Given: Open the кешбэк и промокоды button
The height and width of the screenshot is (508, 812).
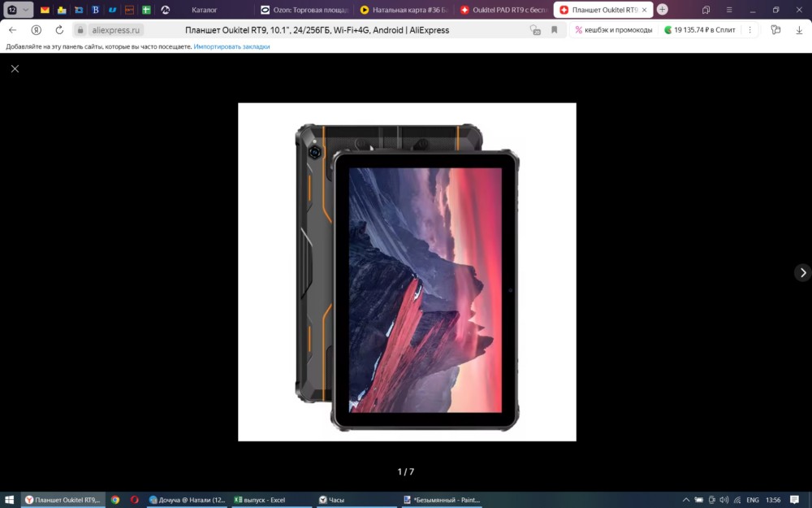Looking at the screenshot, I should [x=614, y=30].
